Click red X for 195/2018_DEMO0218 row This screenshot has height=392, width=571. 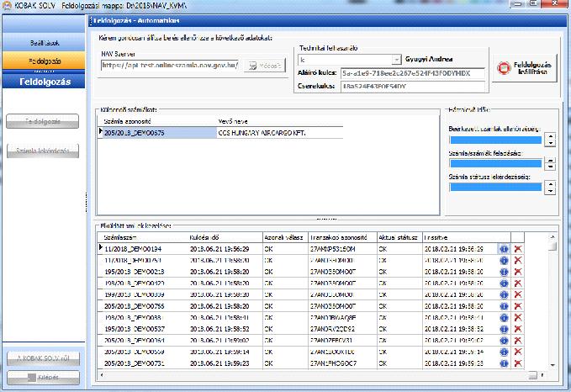coord(517,272)
